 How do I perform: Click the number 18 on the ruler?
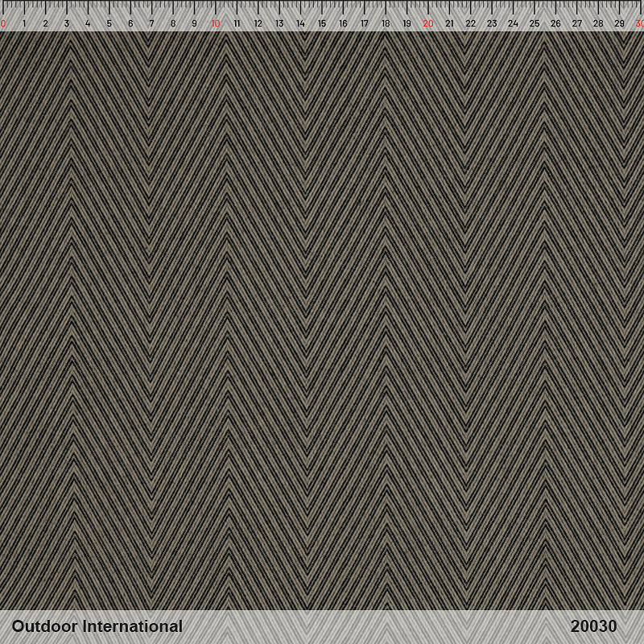click(x=385, y=24)
